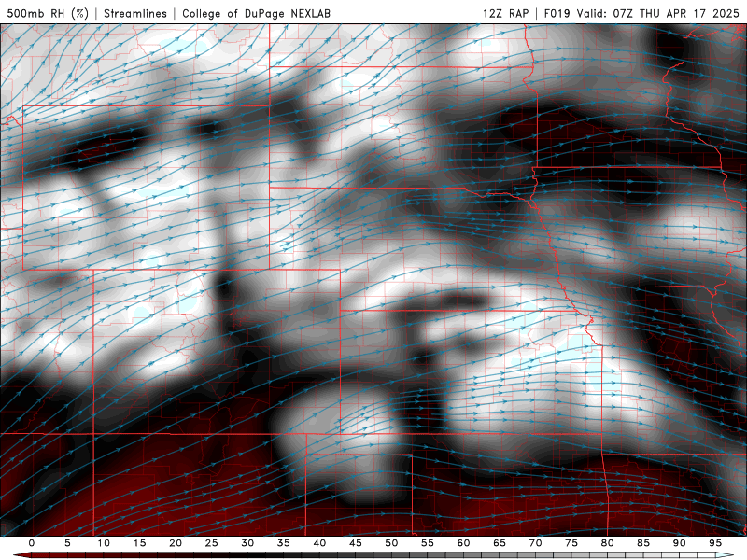Click the colorbar label "10"
The height and width of the screenshot is (560, 747).
click(104, 543)
